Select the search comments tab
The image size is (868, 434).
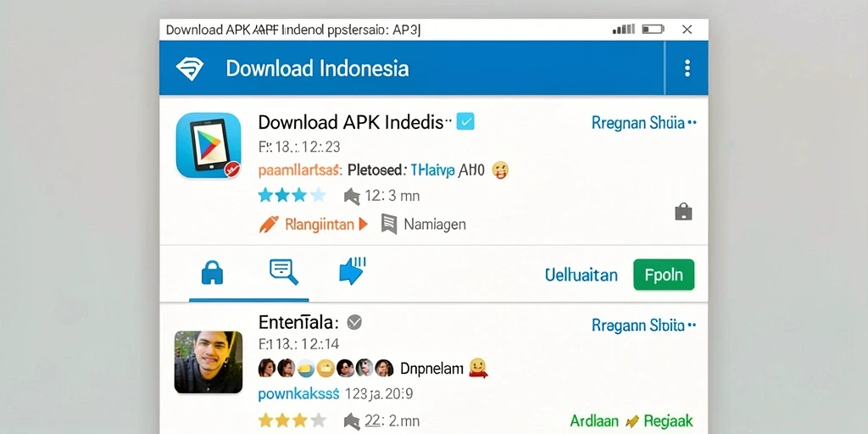coord(283,272)
